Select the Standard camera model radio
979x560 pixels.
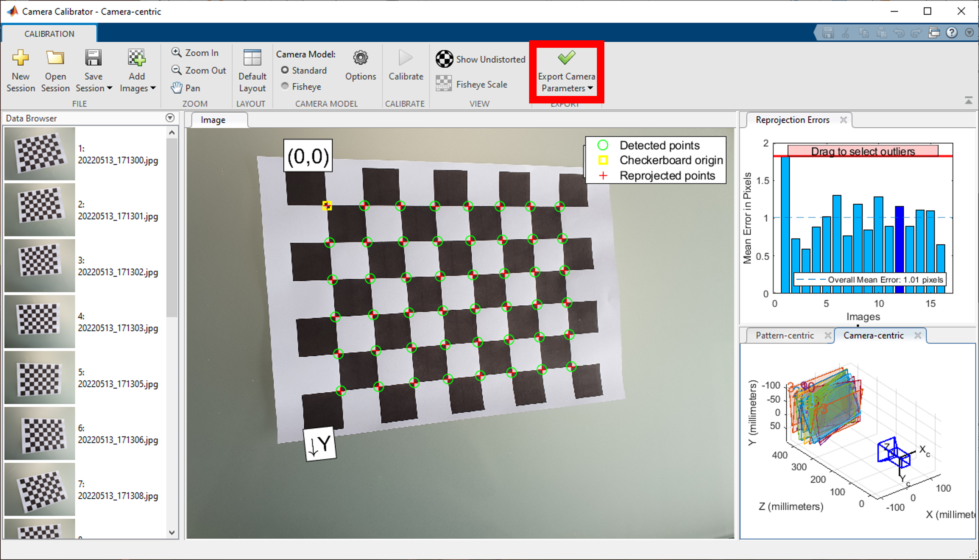[x=285, y=70]
